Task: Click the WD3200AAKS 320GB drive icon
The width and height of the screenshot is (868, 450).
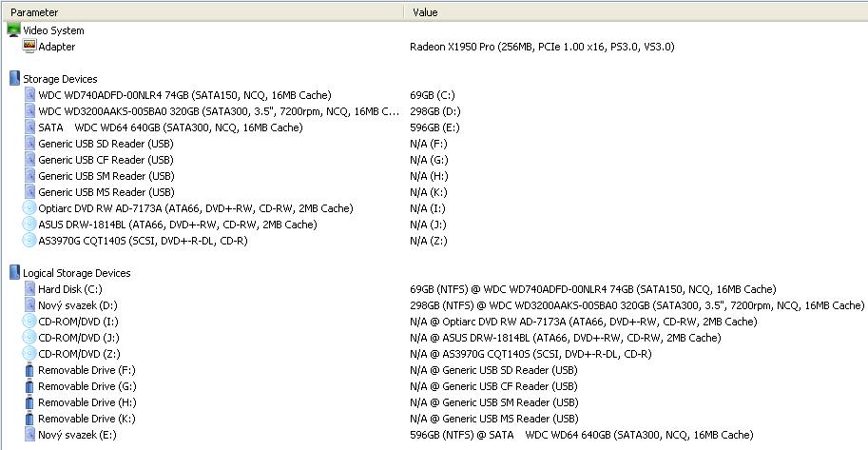Action: tap(29, 111)
